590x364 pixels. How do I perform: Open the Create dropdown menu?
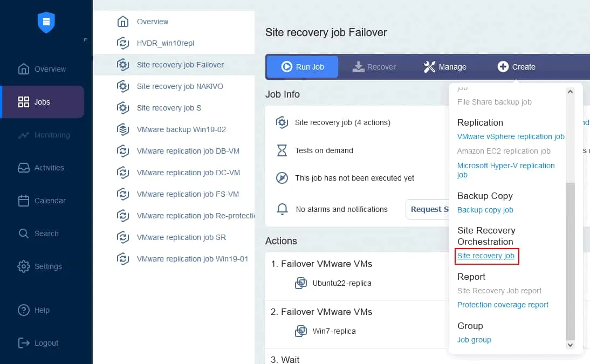tap(516, 66)
